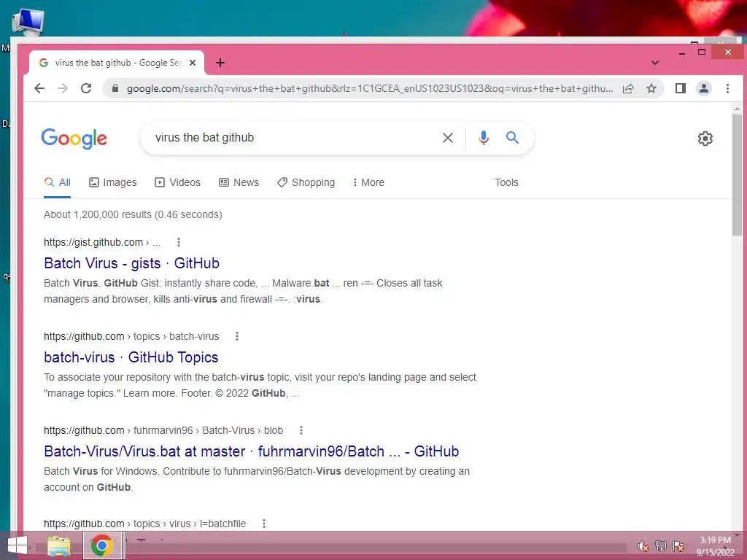Screen dimensions: 747x560
Task: Select the All results tab
Action: click(x=57, y=183)
